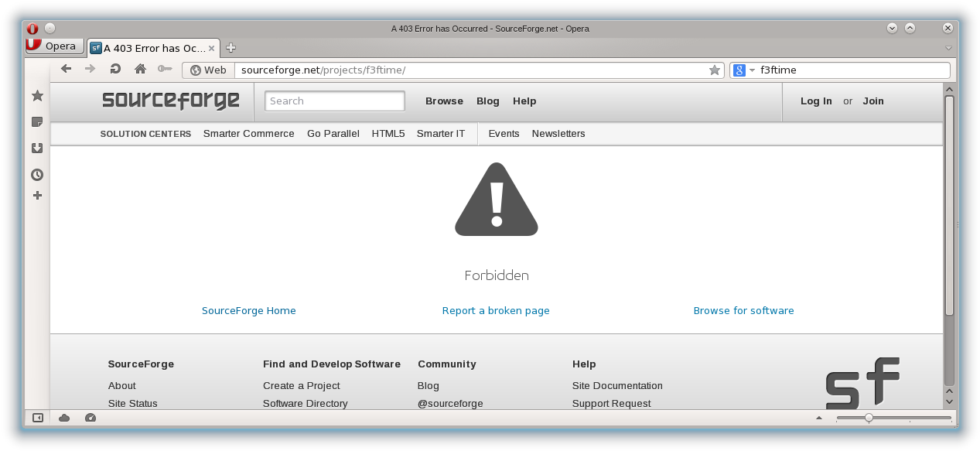Go forward to the next page
Image resolution: width=980 pixels, height=451 pixels.
pyautogui.click(x=90, y=69)
